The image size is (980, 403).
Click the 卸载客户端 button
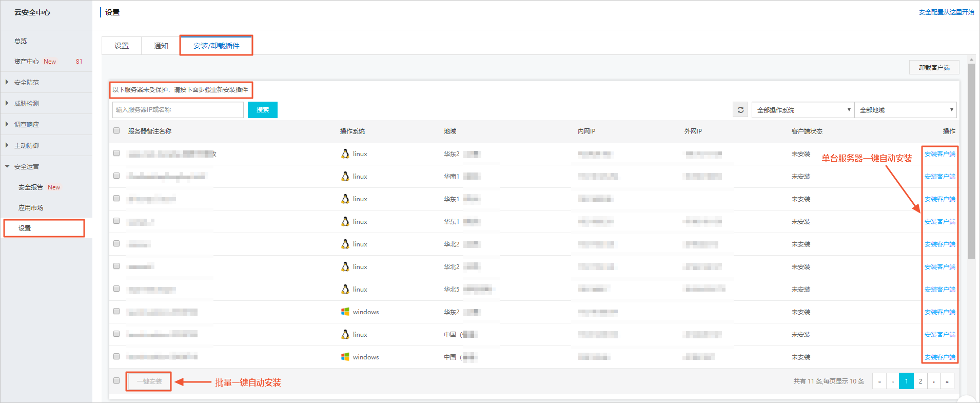934,67
